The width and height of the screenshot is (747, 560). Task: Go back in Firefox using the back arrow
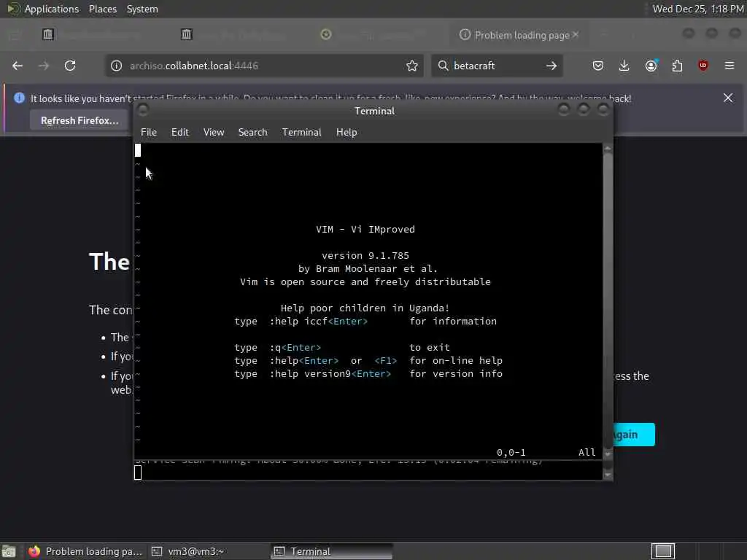click(x=18, y=66)
